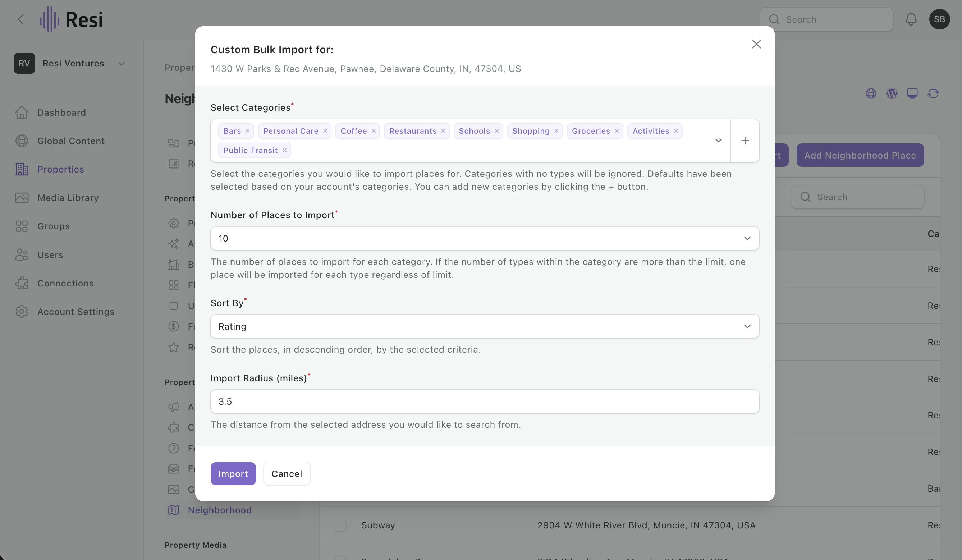Viewport: 962px width, 560px height.
Task: Remove the Personal Care category tag
Action: [x=325, y=131]
